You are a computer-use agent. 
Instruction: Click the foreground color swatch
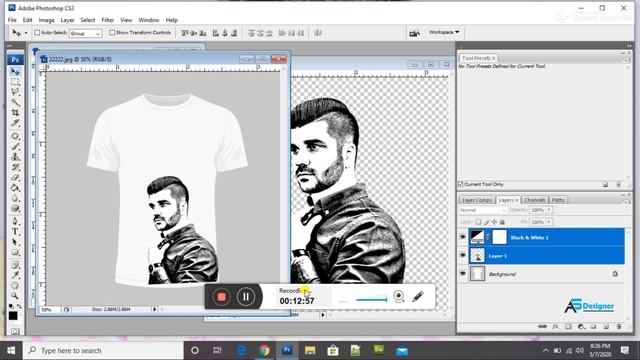click(13, 316)
